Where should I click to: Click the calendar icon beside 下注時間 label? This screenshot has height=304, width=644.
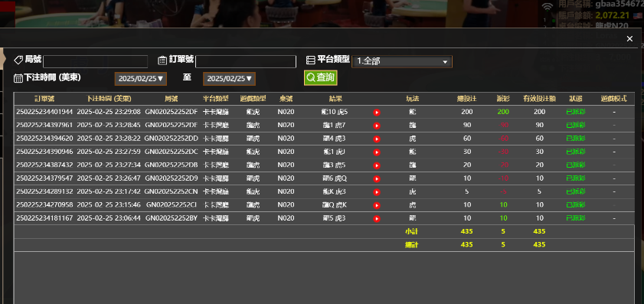[18, 78]
